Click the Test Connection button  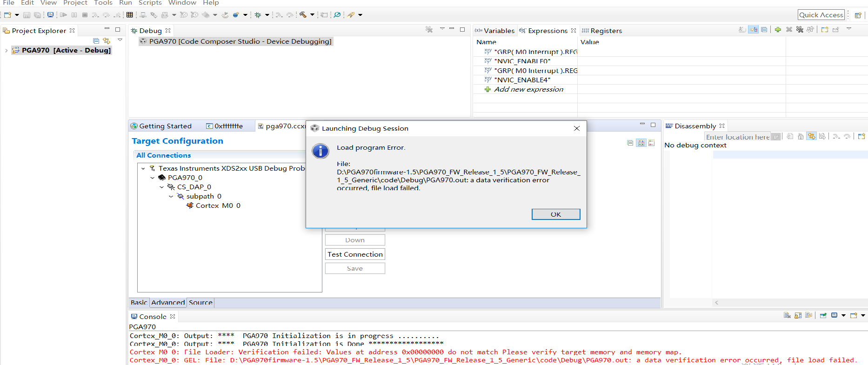[x=355, y=254]
